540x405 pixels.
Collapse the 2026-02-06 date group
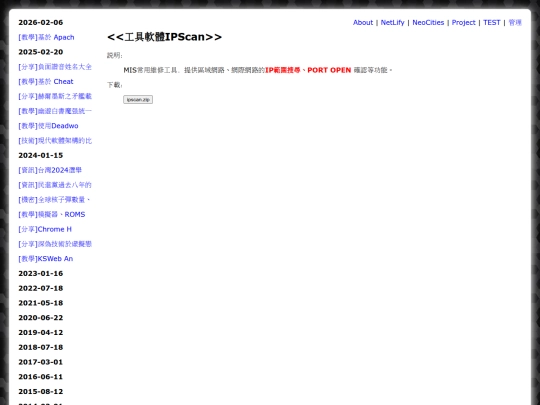(x=41, y=22)
